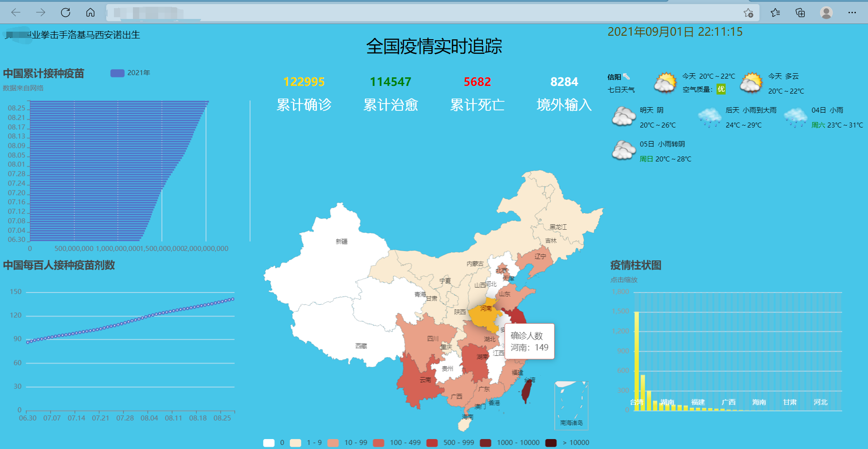The image size is (868, 449).
Task: Click the 台湾 label in 疫情柱状图
Action: (636, 402)
